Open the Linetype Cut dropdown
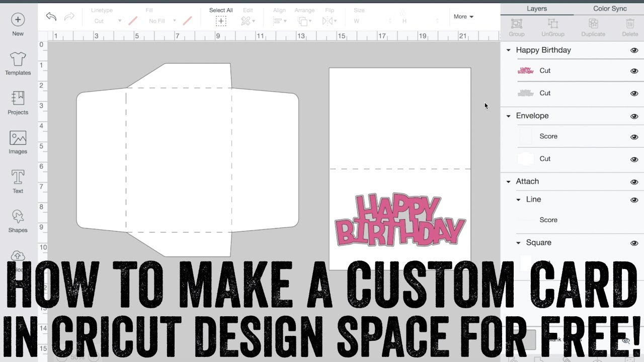Screen dimensions: 644x362 (x=108, y=21)
